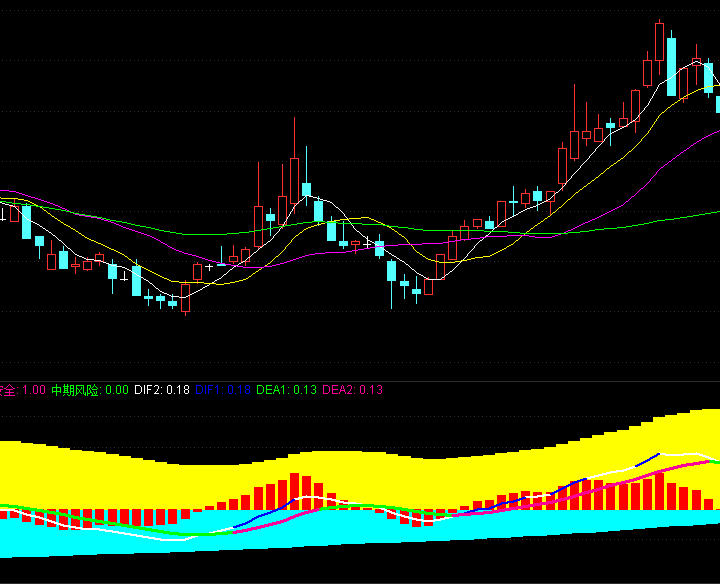This screenshot has height=584, width=720.
Task: Select the tallest red histogram bar in first hump
Action: pos(294,491)
